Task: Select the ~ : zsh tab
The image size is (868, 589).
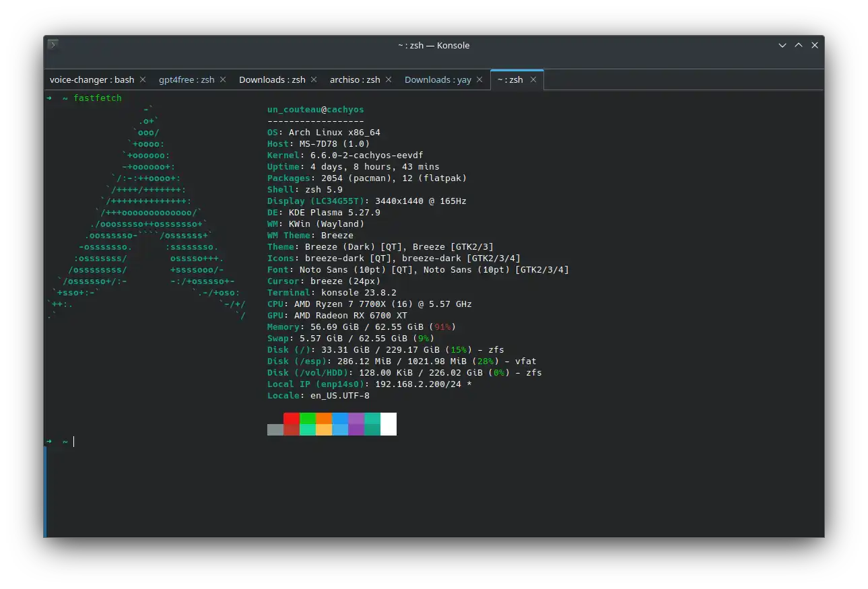Action: click(x=510, y=79)
